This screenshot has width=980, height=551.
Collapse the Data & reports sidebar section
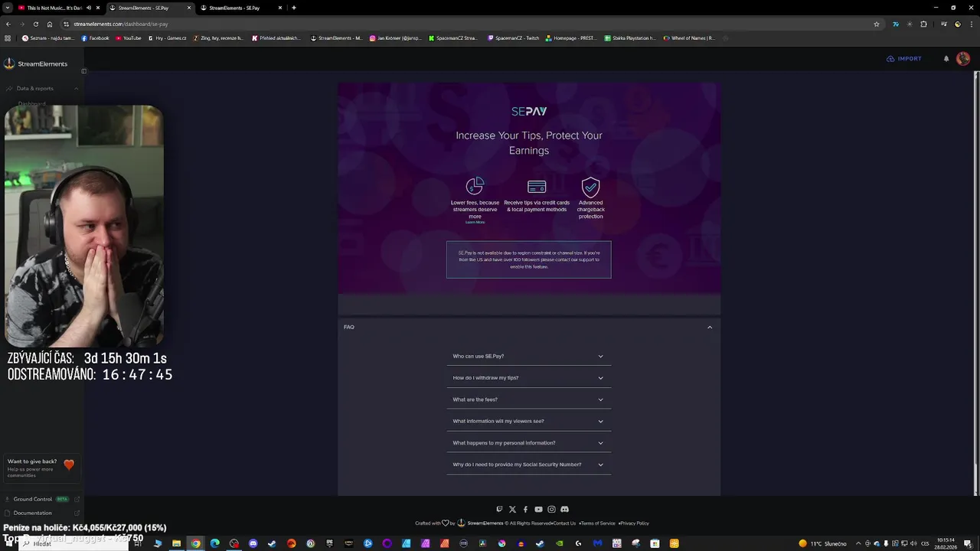point(76,88)
